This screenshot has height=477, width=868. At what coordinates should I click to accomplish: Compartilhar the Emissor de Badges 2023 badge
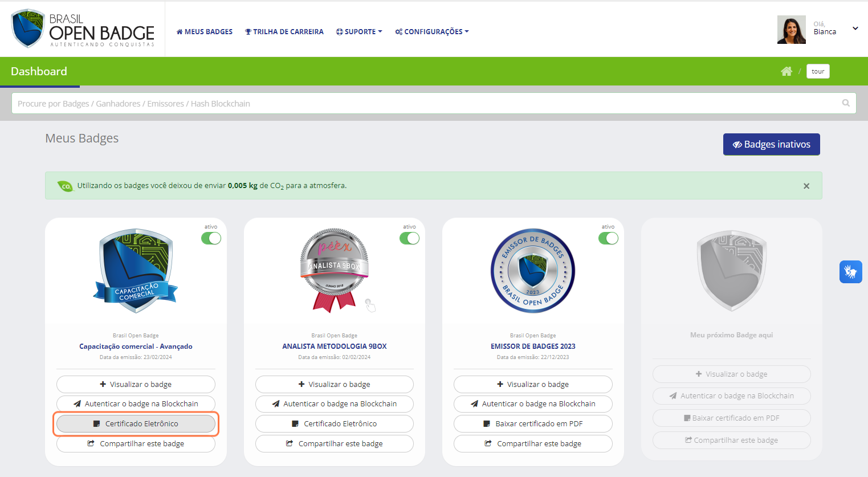533,443
